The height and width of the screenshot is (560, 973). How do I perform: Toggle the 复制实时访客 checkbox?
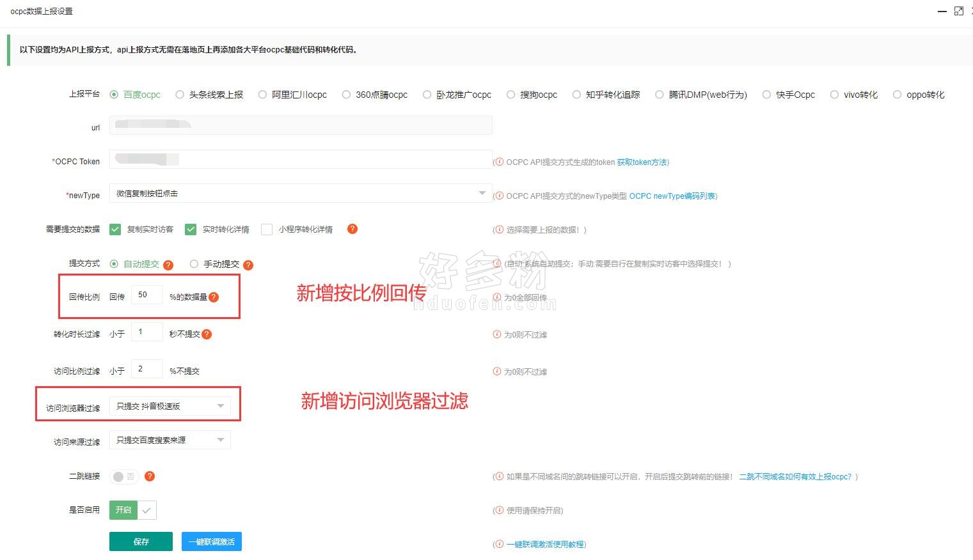tap(115, 229)
